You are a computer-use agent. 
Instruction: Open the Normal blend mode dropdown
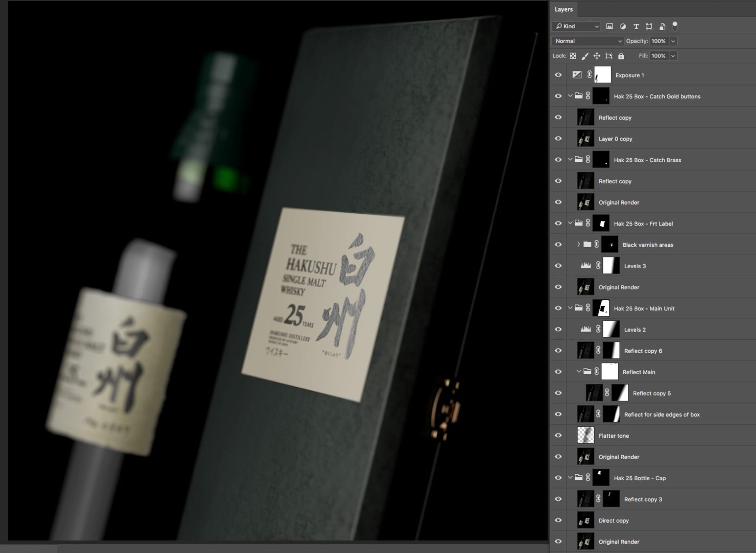pyautogui.click(x=587, y=41)
